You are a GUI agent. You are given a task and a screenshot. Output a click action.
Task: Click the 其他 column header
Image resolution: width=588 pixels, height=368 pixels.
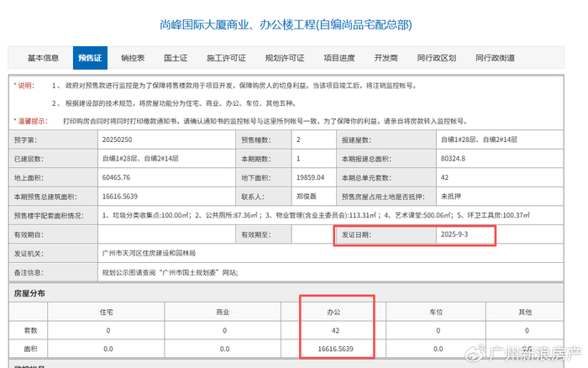pos(525,312)
